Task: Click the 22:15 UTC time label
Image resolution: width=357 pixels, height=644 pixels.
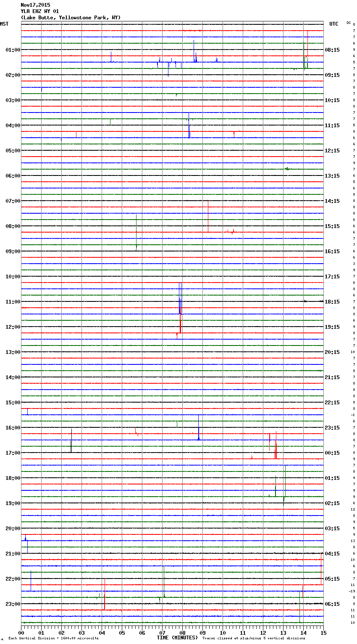Action: pyautogui.click(x=332, y=403)
